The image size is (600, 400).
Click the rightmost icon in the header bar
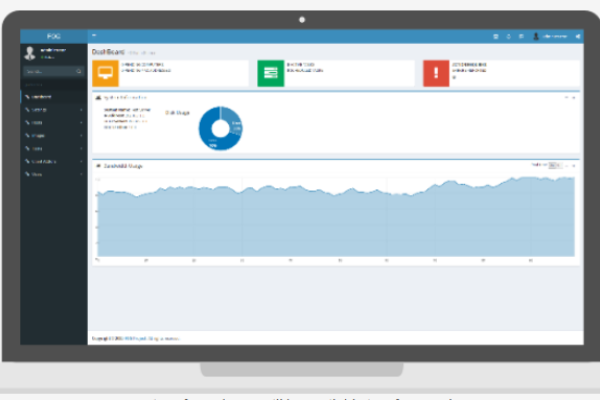pos(579,36)
